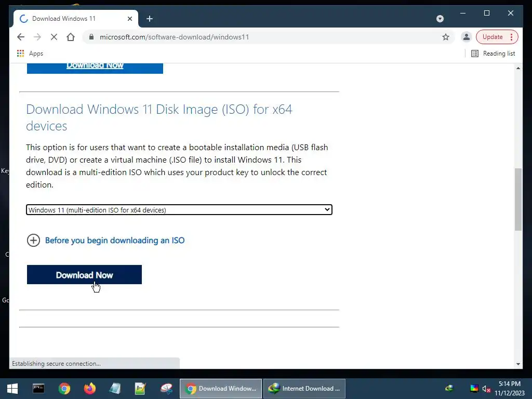This screenshot has height=399, width=532.
Task: Click the scrollbar down arrow
Action: (518, 364)
